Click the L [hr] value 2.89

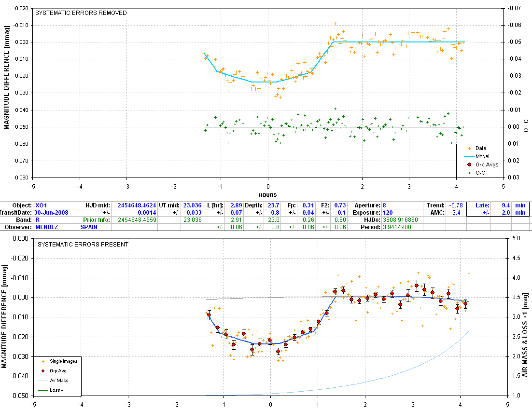(x=236, y=205)
